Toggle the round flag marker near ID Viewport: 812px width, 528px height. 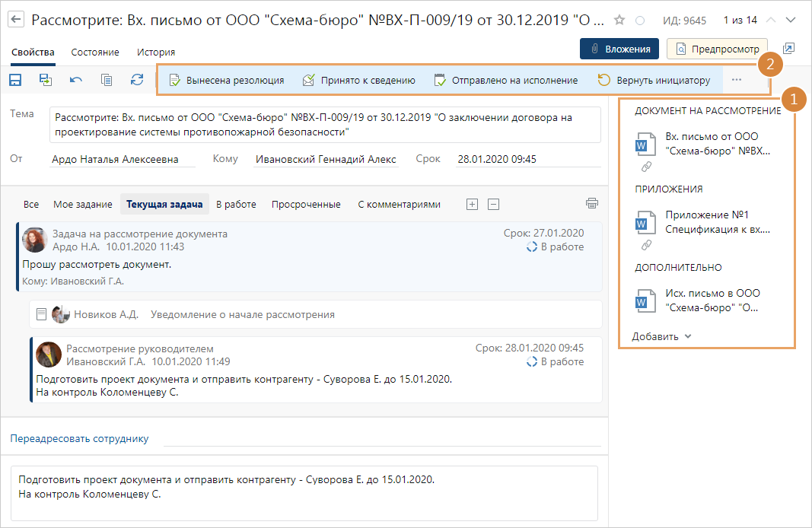640,20
